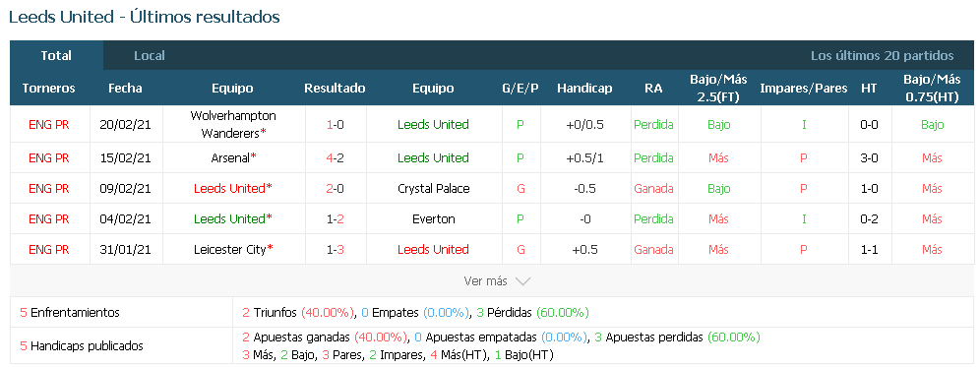This screenshot has width=980, height=368.
Task: Click the Handicap column header
Action: coord(584,89)
